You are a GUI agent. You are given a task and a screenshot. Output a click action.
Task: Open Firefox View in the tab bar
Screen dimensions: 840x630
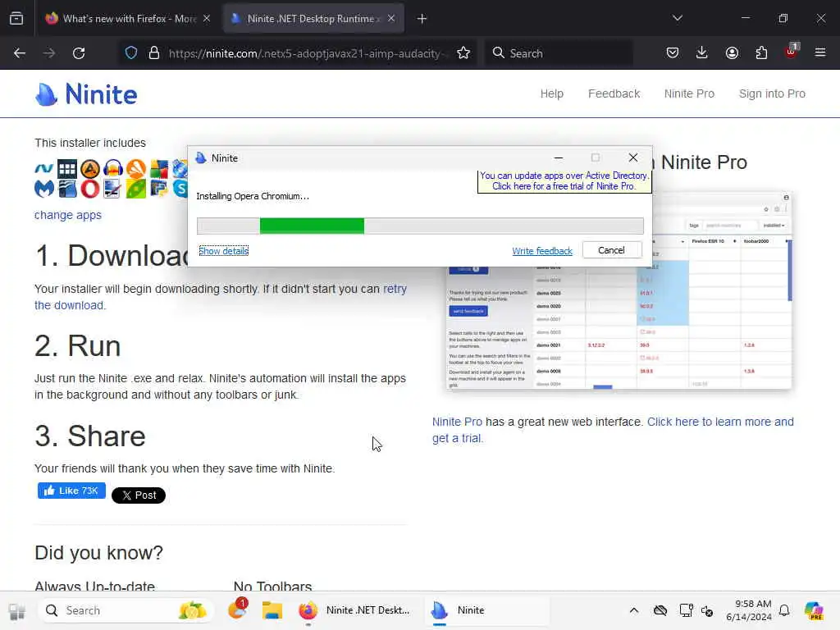coord(16,19)
